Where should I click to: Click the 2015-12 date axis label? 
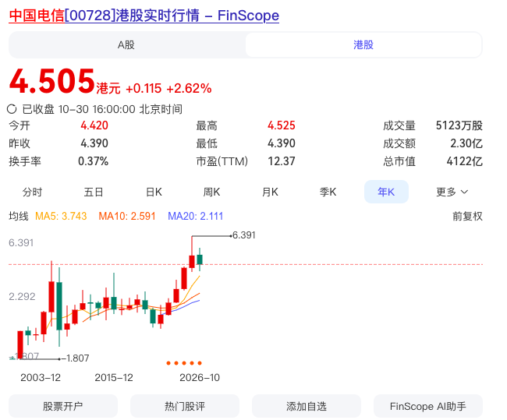coord(114,377)
